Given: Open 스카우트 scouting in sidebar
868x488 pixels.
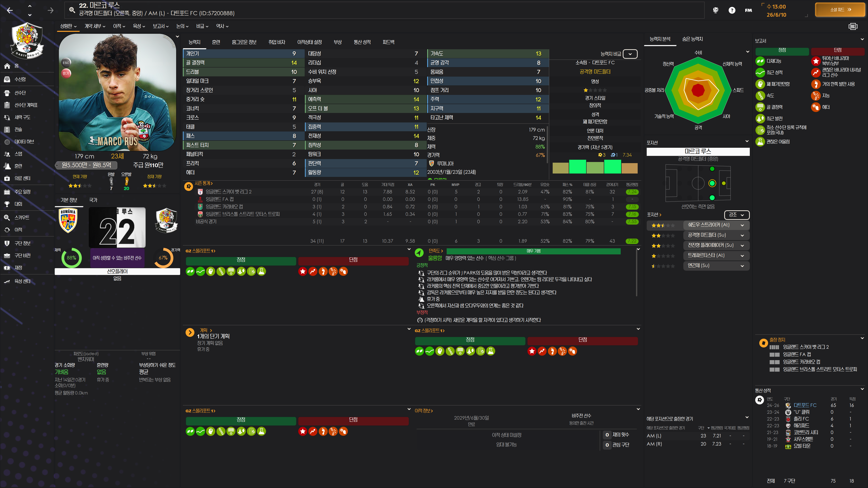Looking at the screenshot, I should tap(21, 218).
